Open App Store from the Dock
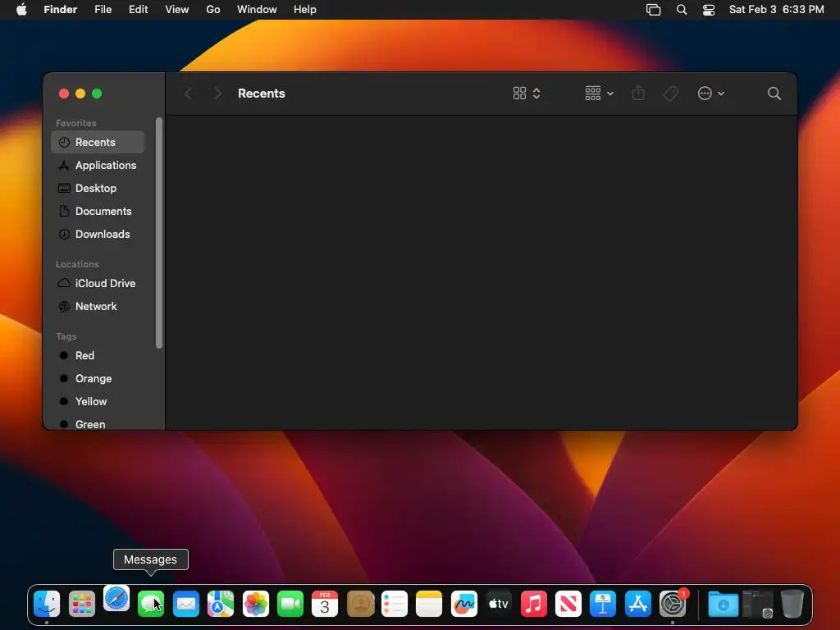 tap(637, 604)
